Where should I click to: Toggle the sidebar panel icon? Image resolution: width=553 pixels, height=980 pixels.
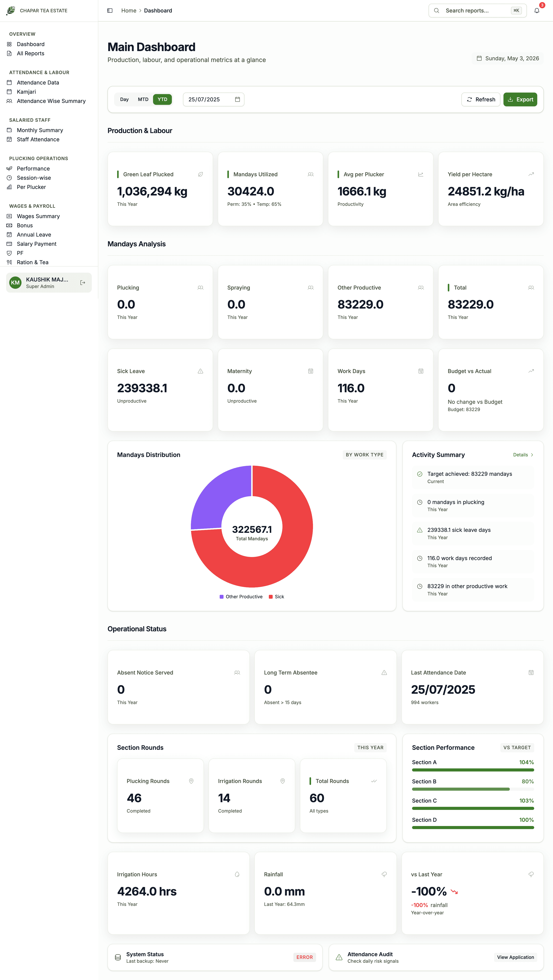click(110, 11)
